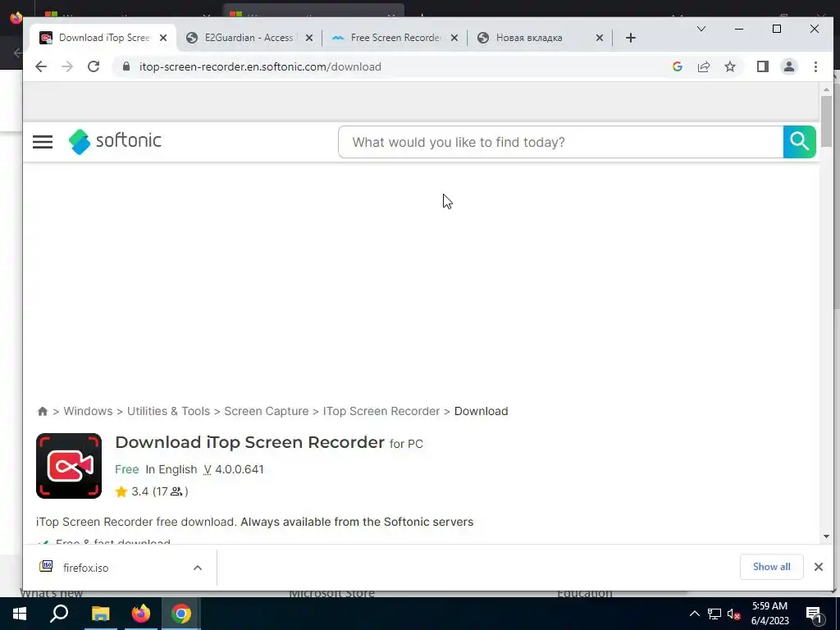Viewport: 840px width, 630px height.
Task: Open Chrome tab search dropdown arrow
Action: (701, 29)
